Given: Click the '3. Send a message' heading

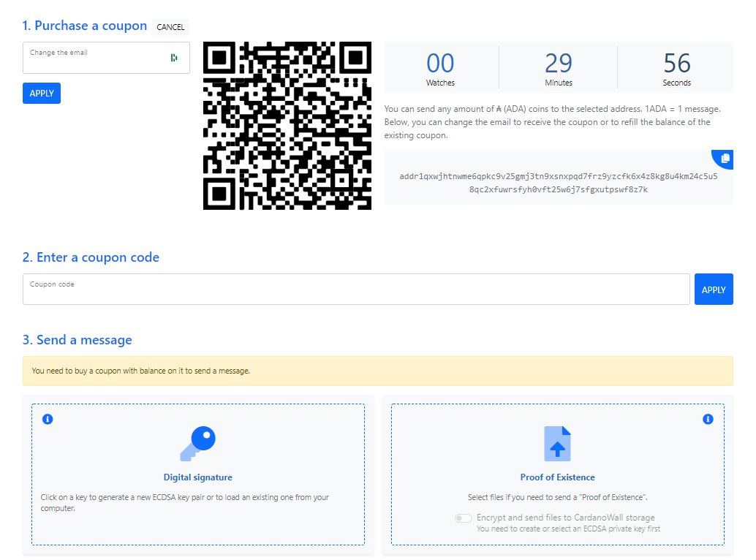Looking at the screenshot, I should tap(78, 340).
